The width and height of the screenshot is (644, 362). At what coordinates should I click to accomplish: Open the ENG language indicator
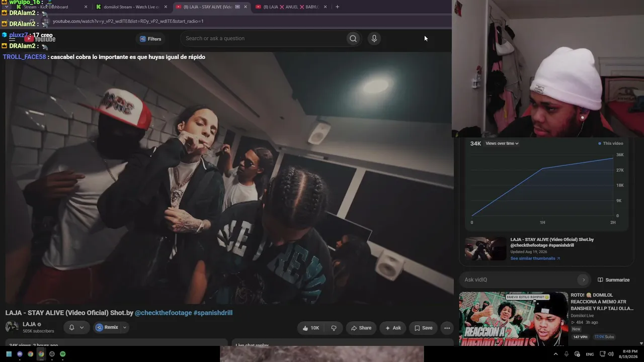tap(590, 354)
